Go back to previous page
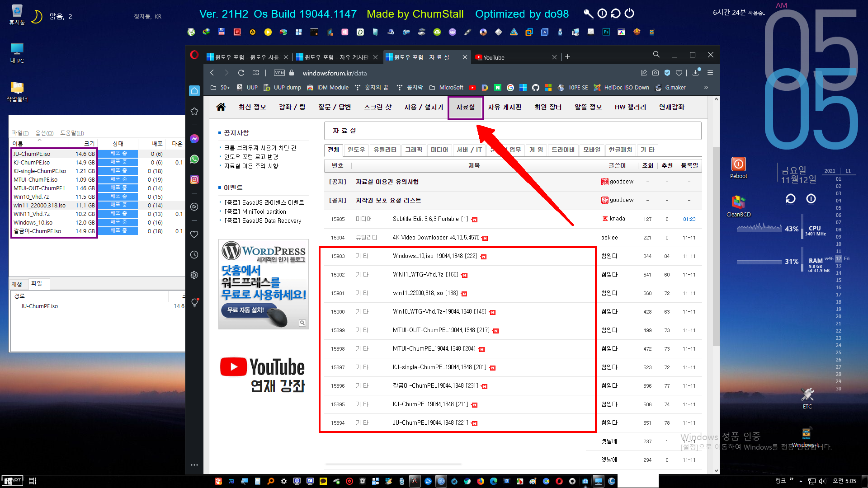 (212, 73)
